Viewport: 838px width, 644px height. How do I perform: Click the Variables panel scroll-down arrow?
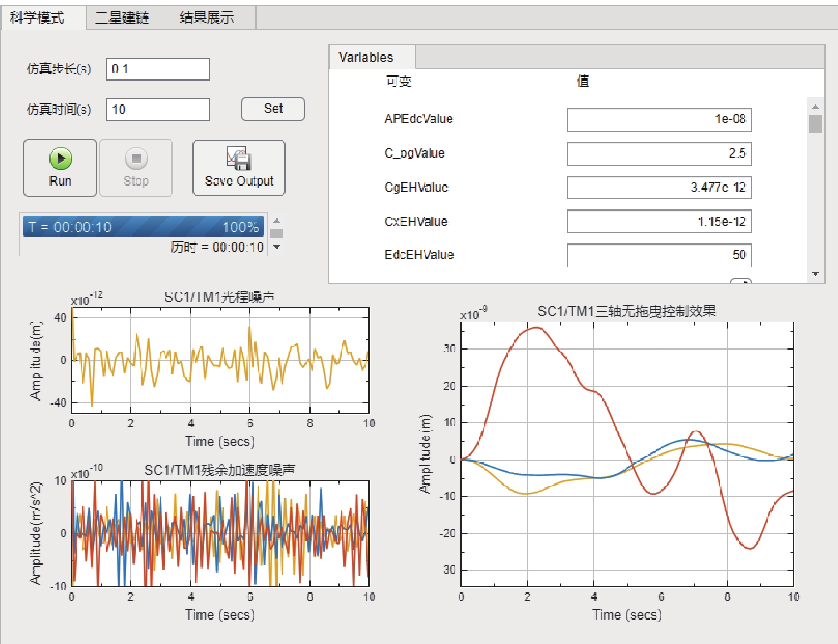click(x=816, y=273)
